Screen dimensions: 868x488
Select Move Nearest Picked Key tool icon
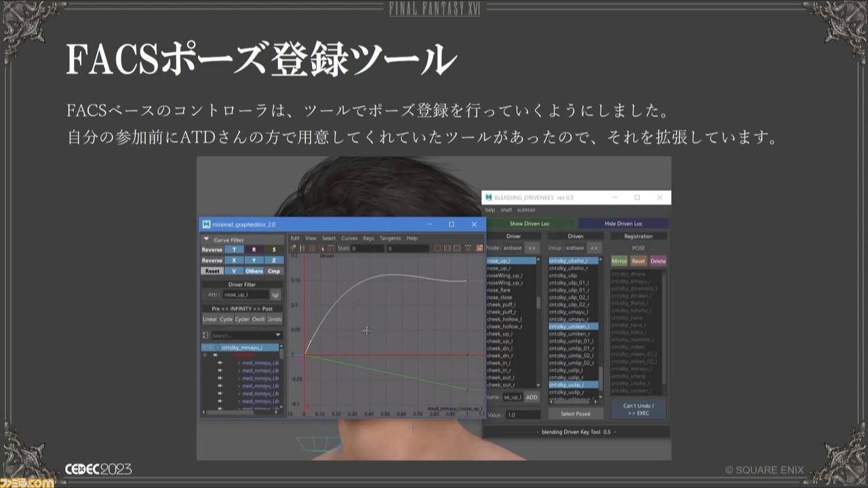[294, 248]
